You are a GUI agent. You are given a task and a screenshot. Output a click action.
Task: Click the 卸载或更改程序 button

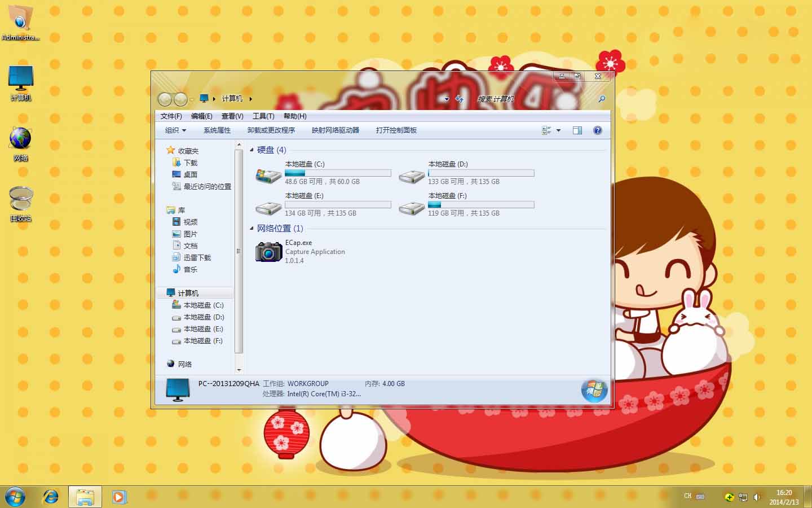[x=271, y=130]
